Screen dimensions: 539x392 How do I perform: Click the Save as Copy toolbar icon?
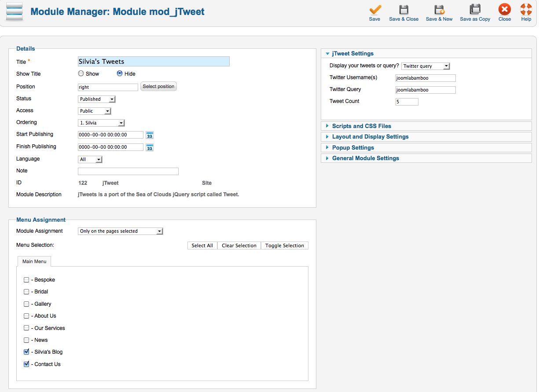tap(475, 9)
